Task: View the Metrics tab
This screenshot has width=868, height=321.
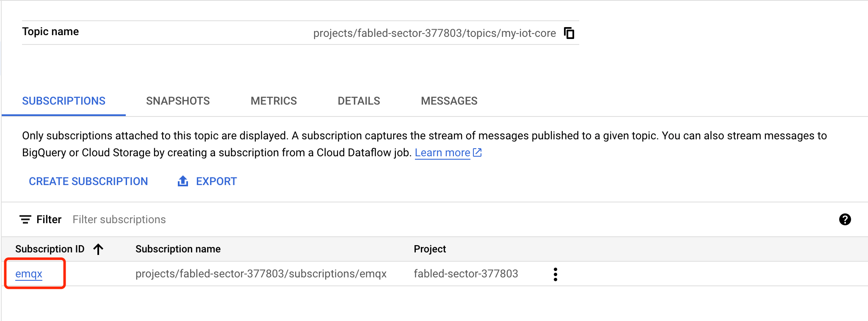Action: tap(274, 101)
